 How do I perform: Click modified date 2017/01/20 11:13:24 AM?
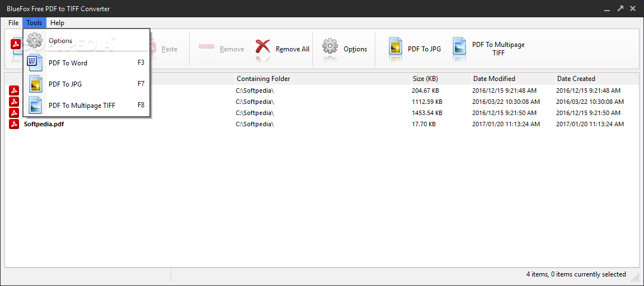tap(506, 124)
